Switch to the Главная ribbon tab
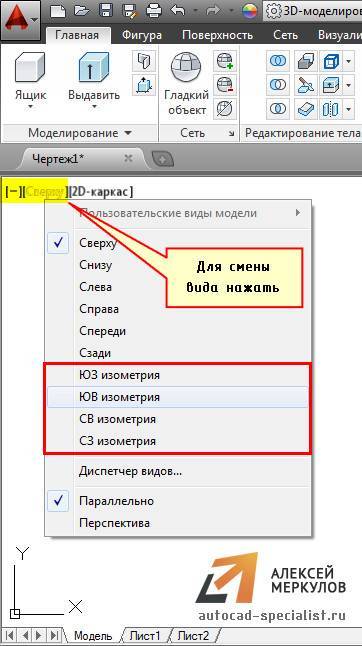This screenshot has width=362, height=646. coord(77,35)
